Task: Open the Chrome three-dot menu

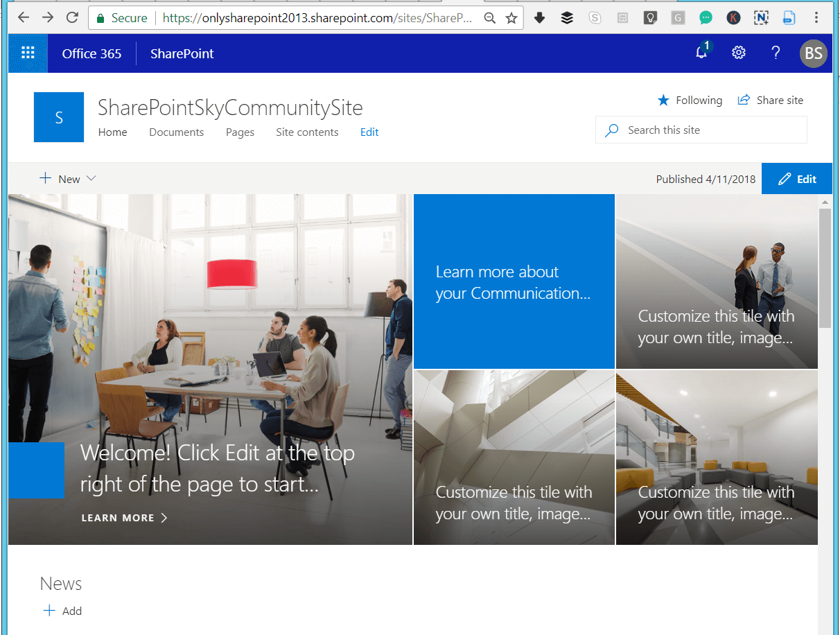Action: click(816, 17)
